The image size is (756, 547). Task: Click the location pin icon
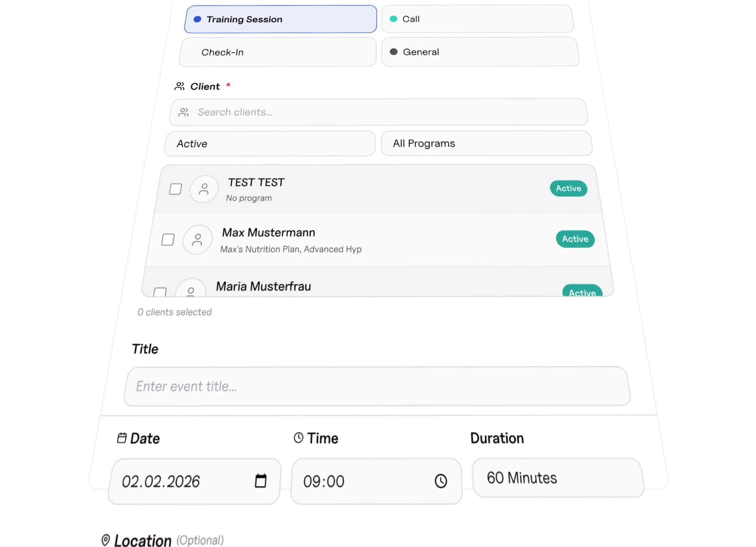pyautogui.click(x=105, y=540)
